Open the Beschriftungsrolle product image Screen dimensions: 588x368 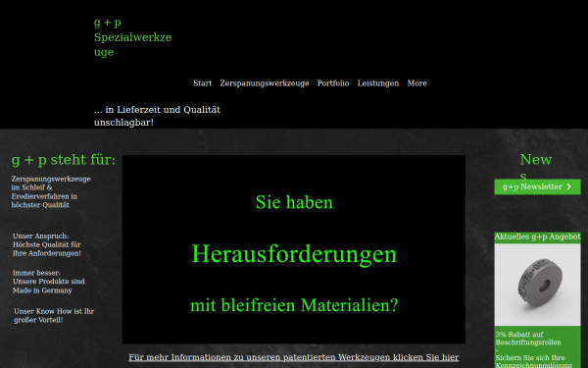(x=537, y=285)
